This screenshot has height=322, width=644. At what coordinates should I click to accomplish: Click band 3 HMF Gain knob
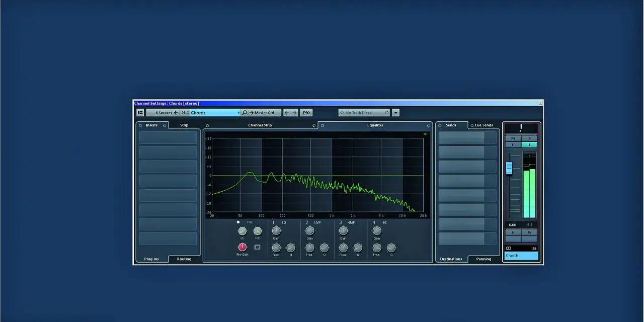pos(343,230)
